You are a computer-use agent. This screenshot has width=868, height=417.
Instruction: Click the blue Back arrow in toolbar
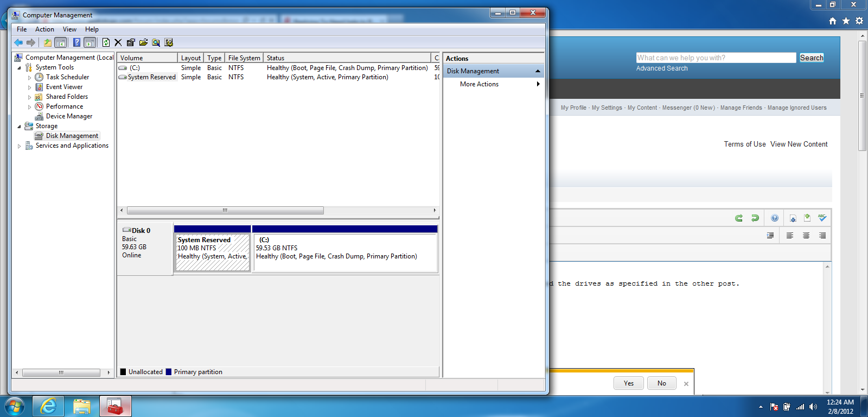click(18, 42)
